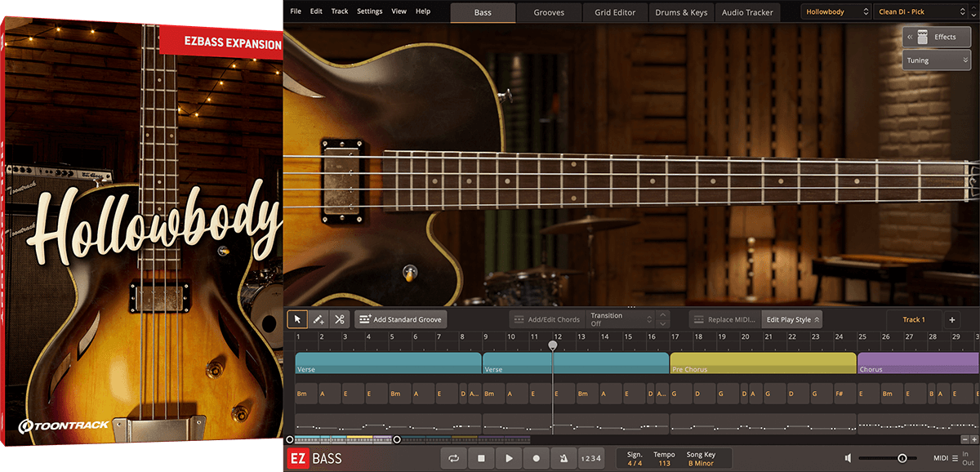Image resolution: width=980 pixels, height=472 pixels.
Task: Select the scissors split tool
Action: 339,319
